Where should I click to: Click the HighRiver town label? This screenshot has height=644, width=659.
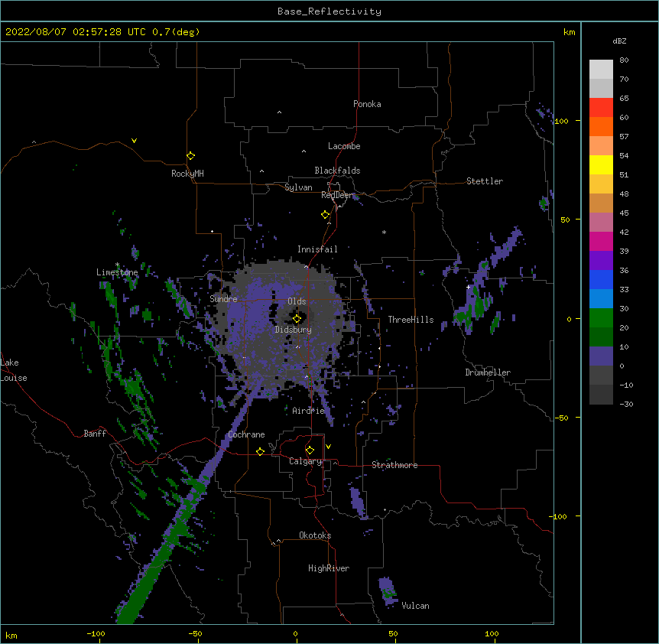329,568
